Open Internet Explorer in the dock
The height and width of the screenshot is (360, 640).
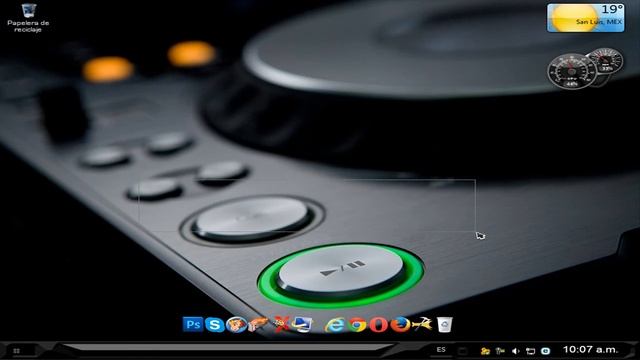335,325
